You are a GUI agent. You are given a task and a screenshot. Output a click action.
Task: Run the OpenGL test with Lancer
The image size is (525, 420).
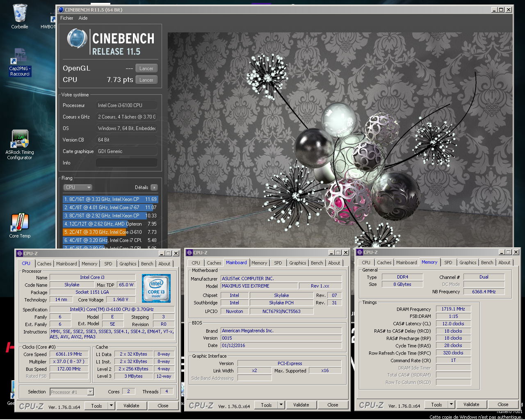146,68
